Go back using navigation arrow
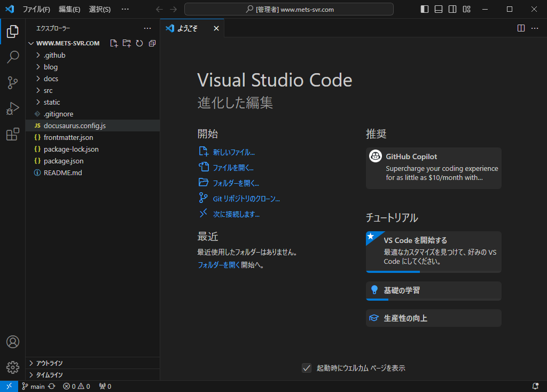547x392 pixels. pos(159,10)
